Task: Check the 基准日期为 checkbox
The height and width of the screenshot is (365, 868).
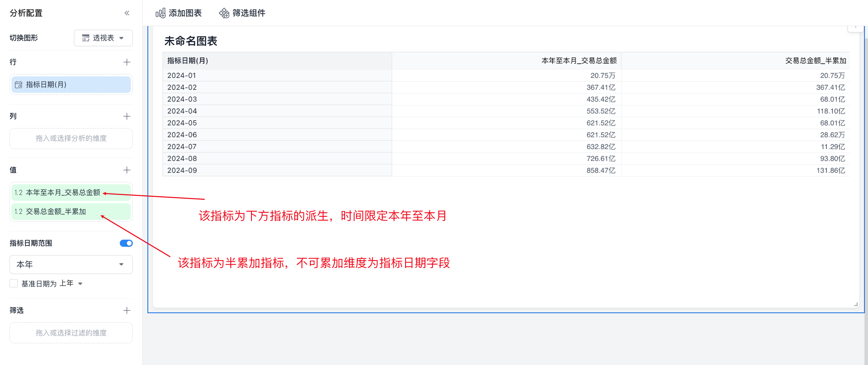Action: pyautogui.click(x=14, y=284)
